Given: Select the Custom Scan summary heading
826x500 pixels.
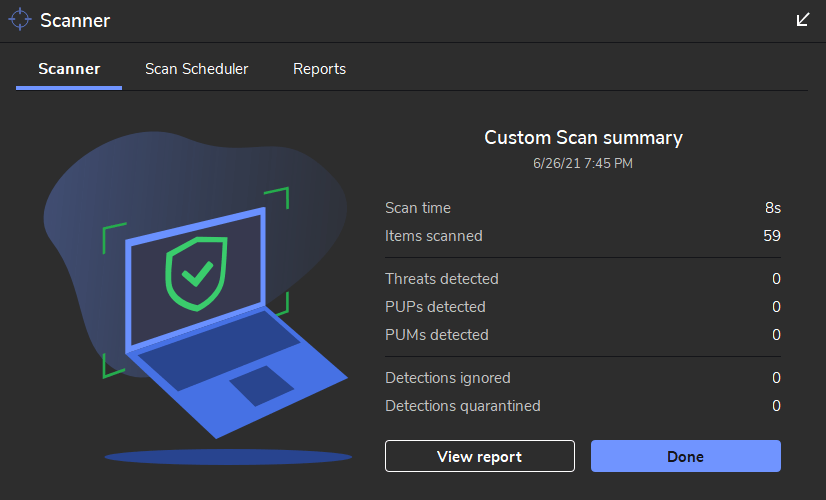Looking at the screenshot, I should [583, 138].
